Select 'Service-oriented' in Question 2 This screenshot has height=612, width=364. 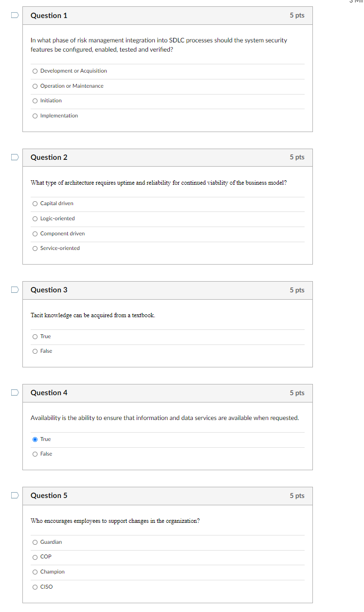point(35,249)
